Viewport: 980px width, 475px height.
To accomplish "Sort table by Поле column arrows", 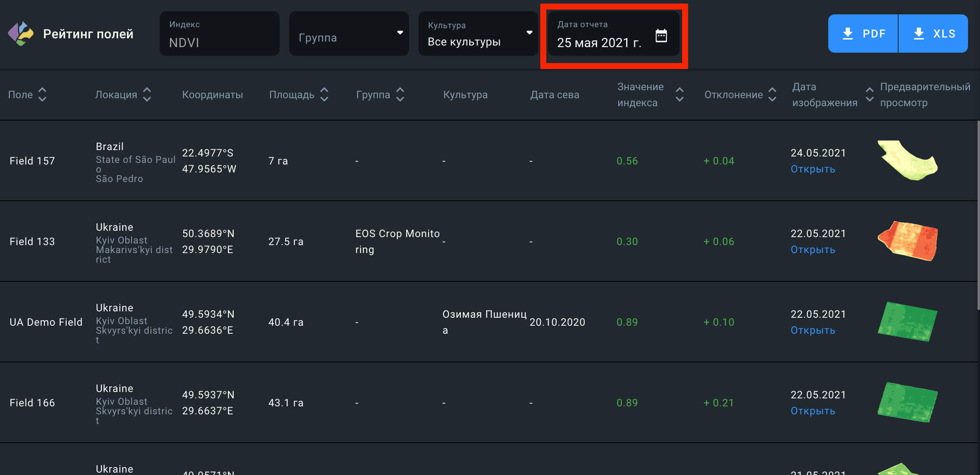I will coord(42,95).
